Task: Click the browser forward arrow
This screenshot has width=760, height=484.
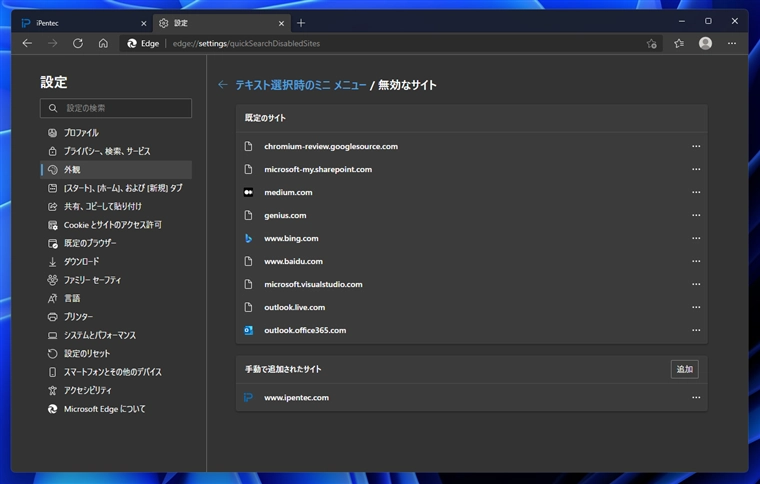Action: 52,44
